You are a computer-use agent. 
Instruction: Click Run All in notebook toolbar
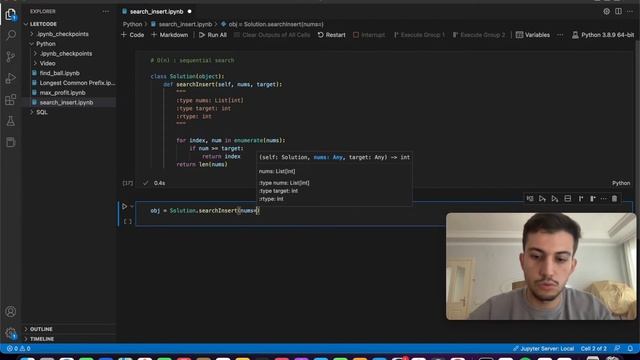pos(213,35)
